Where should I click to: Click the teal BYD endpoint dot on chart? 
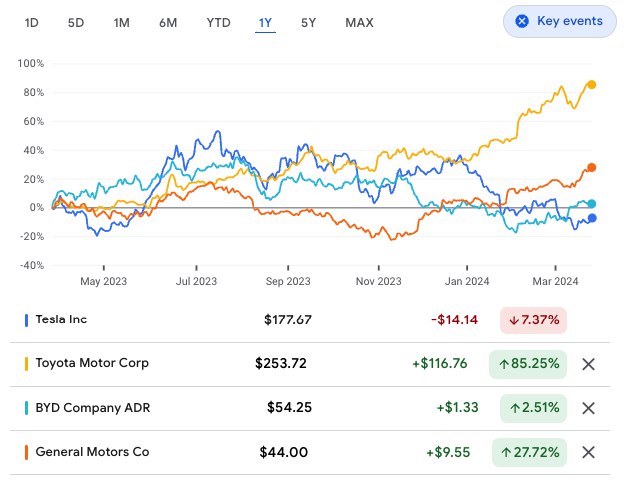(x=591, y=204)
